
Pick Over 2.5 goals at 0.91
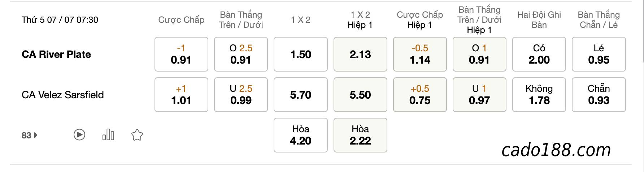(241, 54)
